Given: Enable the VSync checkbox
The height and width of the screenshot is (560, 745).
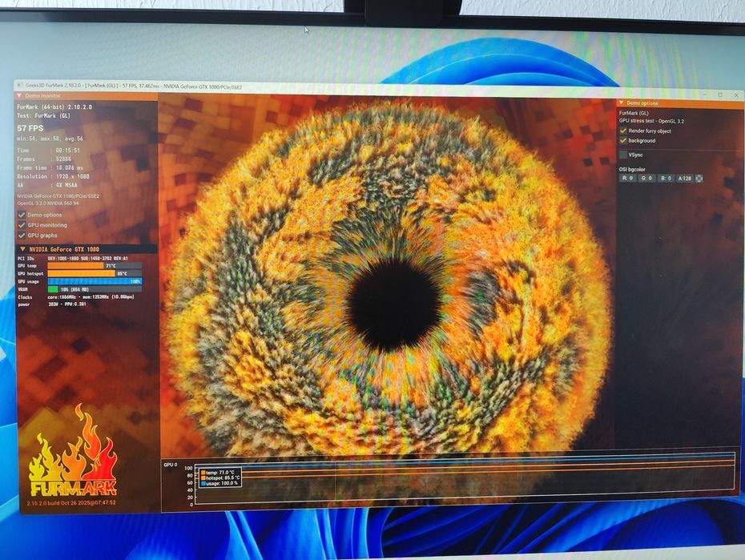Looking at the screenshot, I should point(623,155).
